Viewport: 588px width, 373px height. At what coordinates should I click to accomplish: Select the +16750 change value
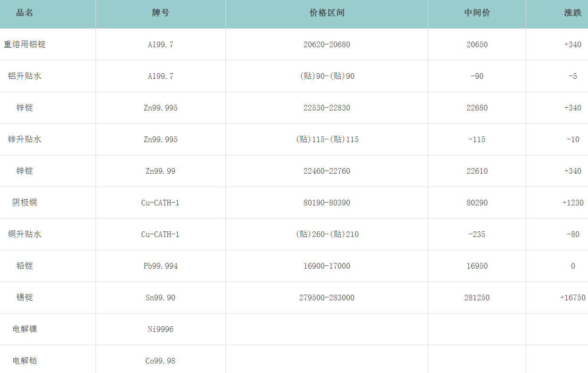[572, 297]
